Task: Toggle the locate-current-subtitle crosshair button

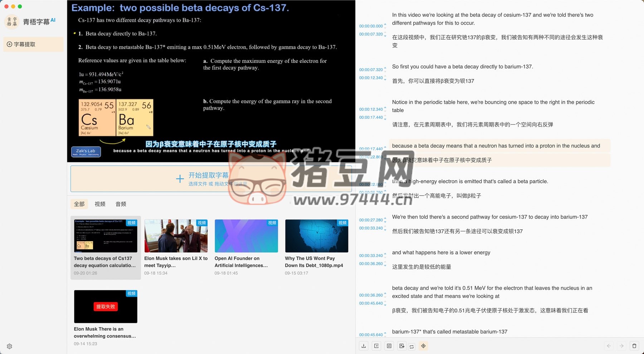Action: (x=423, y=346)
